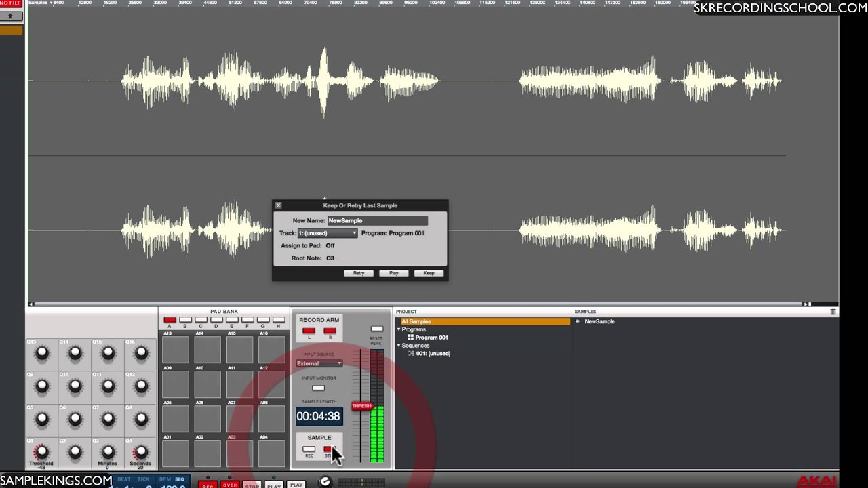Trigger pad A02
The image size is (868, 488).
[208, 453]
